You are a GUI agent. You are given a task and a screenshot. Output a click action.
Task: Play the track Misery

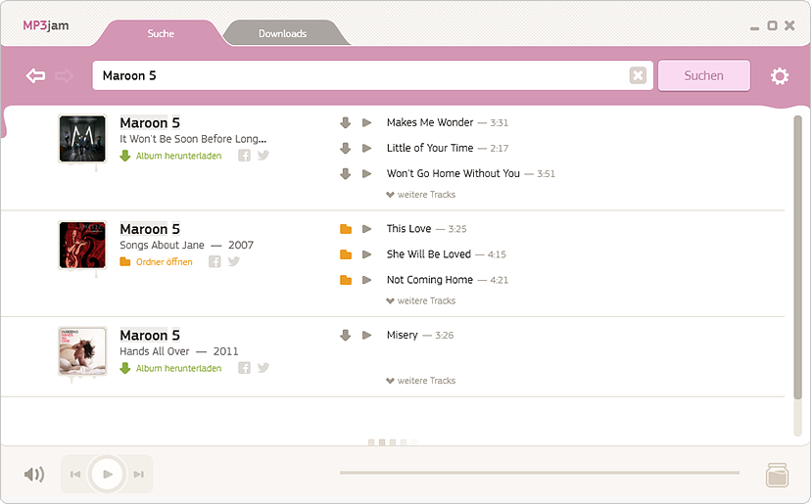(x=366, y=335)
